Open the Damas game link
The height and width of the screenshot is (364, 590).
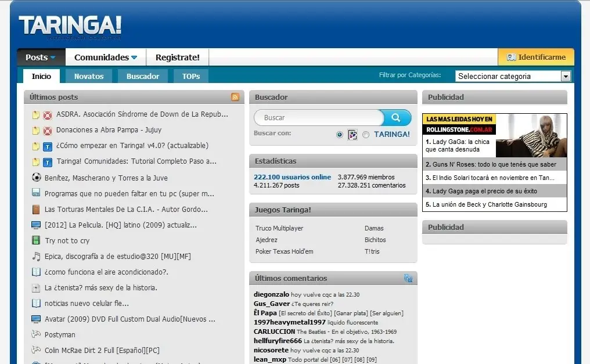[374, 228]
